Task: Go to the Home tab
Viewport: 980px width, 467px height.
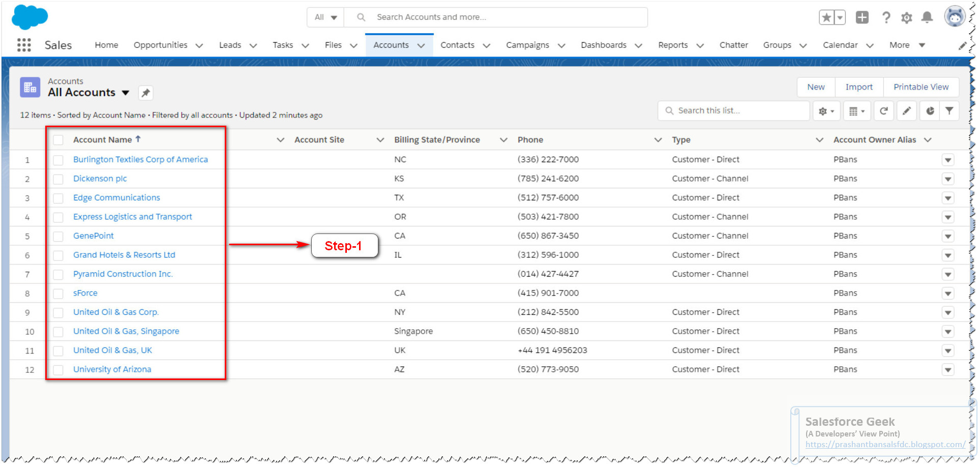Action: coord(106,45)
